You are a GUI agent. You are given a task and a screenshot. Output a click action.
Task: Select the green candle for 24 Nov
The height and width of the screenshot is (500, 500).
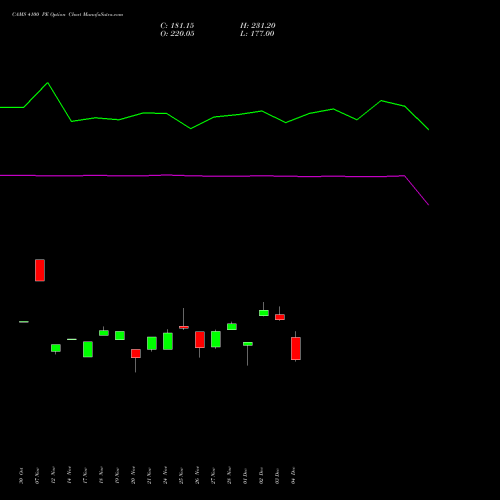(168, 341)
